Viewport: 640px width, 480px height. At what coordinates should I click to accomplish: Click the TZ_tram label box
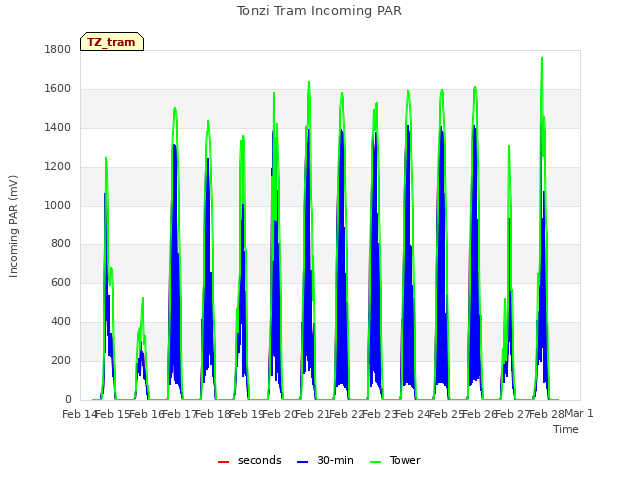112,42
